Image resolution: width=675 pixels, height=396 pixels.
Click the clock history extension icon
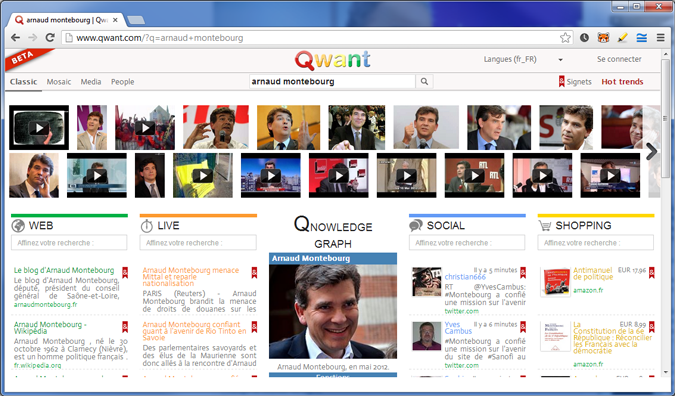tap(584, 38)
